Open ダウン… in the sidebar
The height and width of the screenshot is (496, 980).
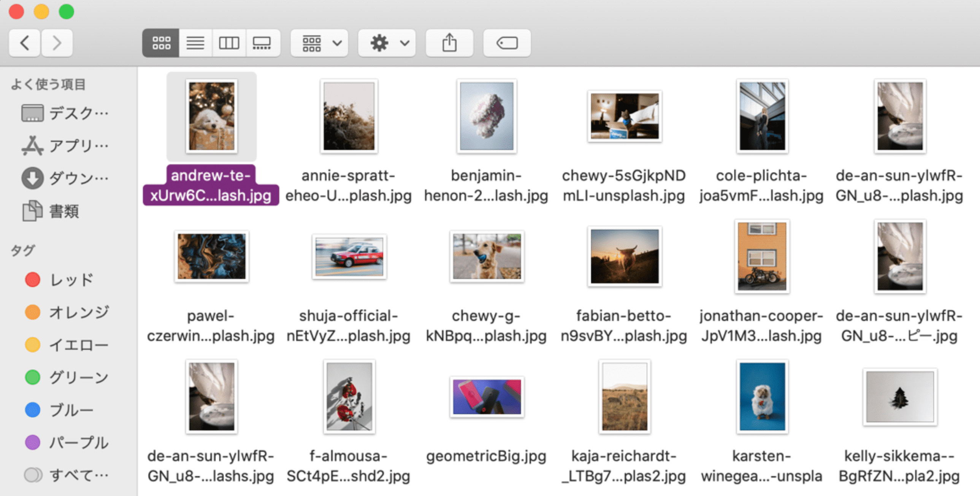pyautogui.click(x=65, y=178)
